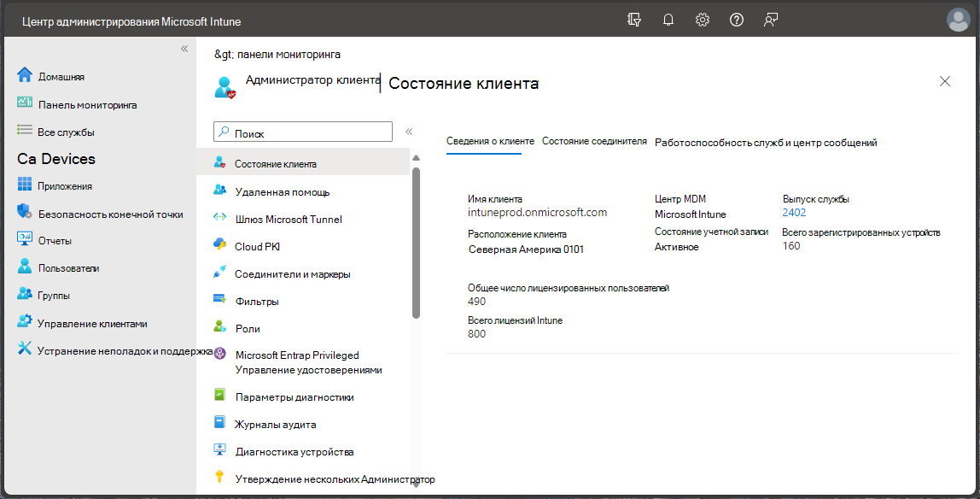Collapse the main left navigation pane

click(184, 49)
